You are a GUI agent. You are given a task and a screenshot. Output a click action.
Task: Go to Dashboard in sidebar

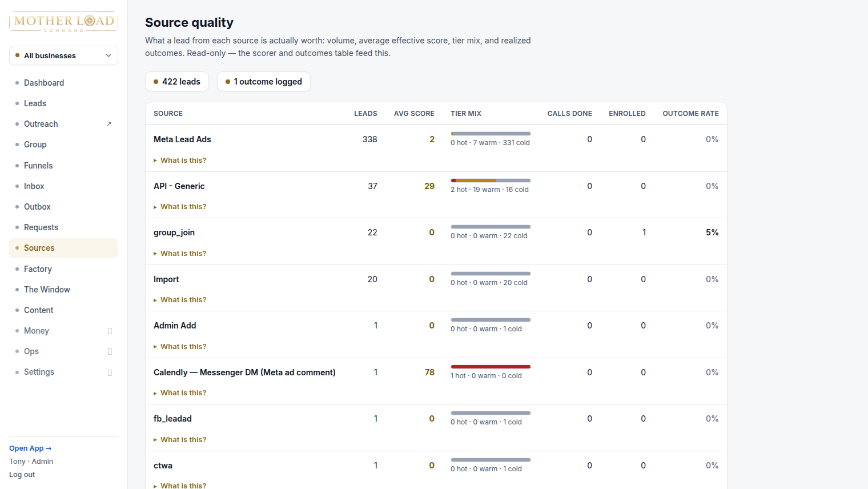click(63, 83)
